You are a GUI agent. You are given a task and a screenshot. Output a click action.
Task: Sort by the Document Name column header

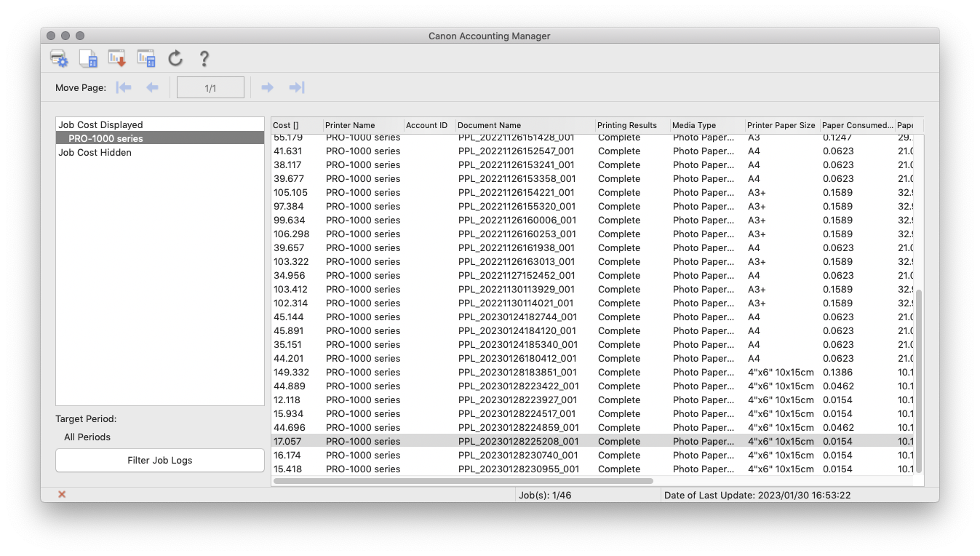(489, 125)
